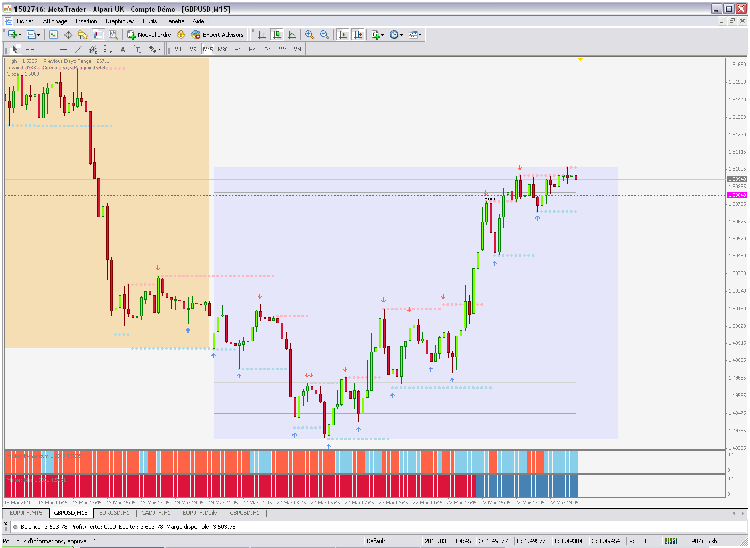The image size is (750, 548).
Task: Switch timeframe to H4
Action: 252,49
